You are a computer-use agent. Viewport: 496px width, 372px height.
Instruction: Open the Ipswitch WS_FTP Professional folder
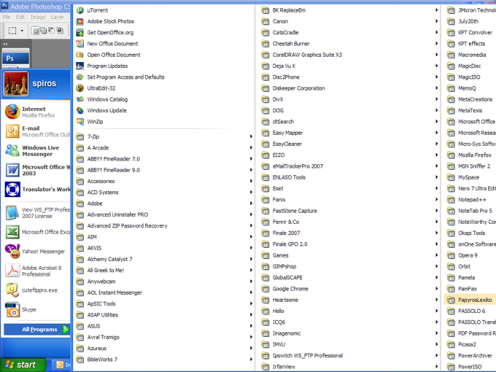coord(349,356)
